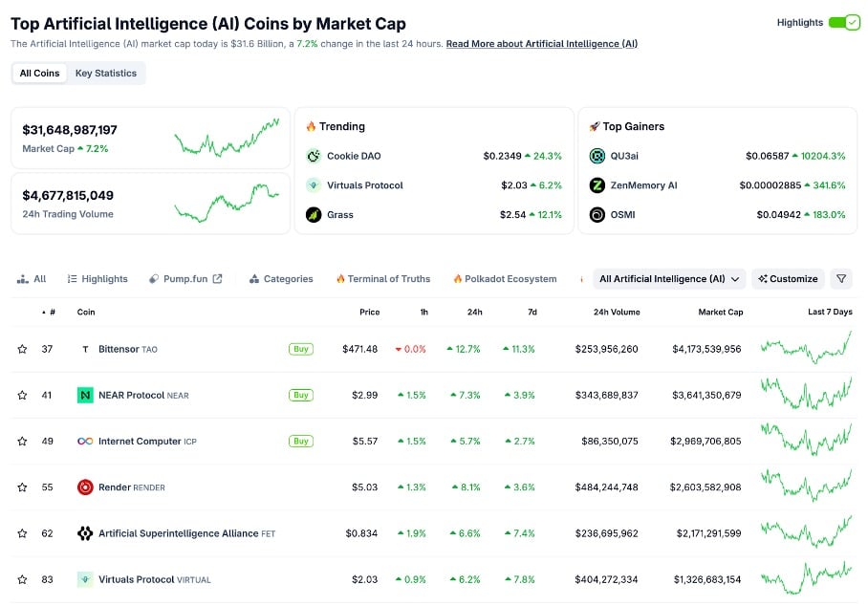Open the Customize table options
The width and height of the screenshot is (868, 606).
(x=789, y=279)
